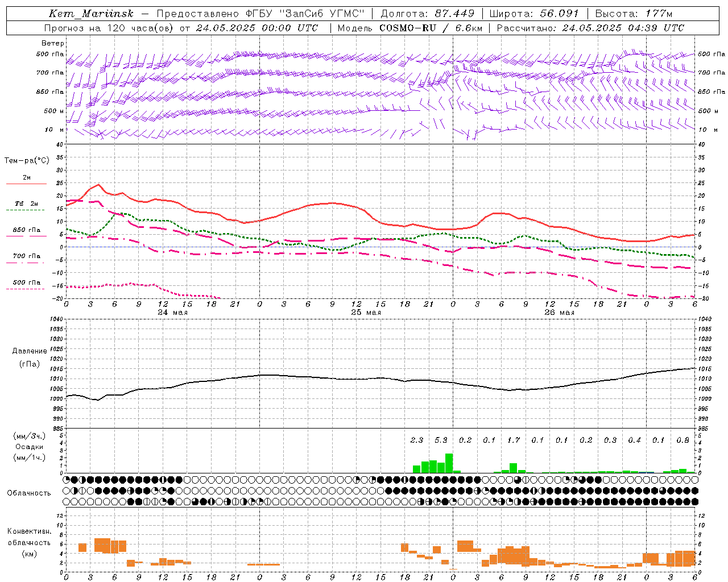This screenshot has width=728, height=582.
Task: Click the 24 мая date label
Action: pos(172,312)
